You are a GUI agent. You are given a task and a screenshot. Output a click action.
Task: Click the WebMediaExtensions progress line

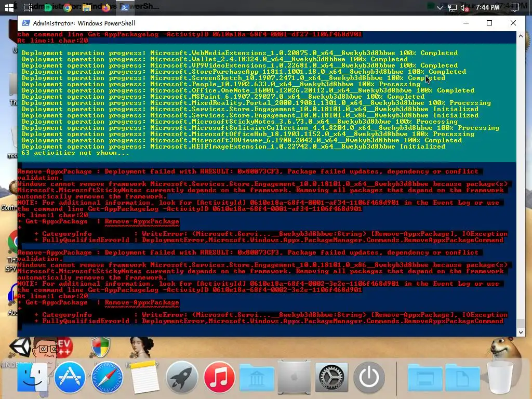(x=240, y=53)
